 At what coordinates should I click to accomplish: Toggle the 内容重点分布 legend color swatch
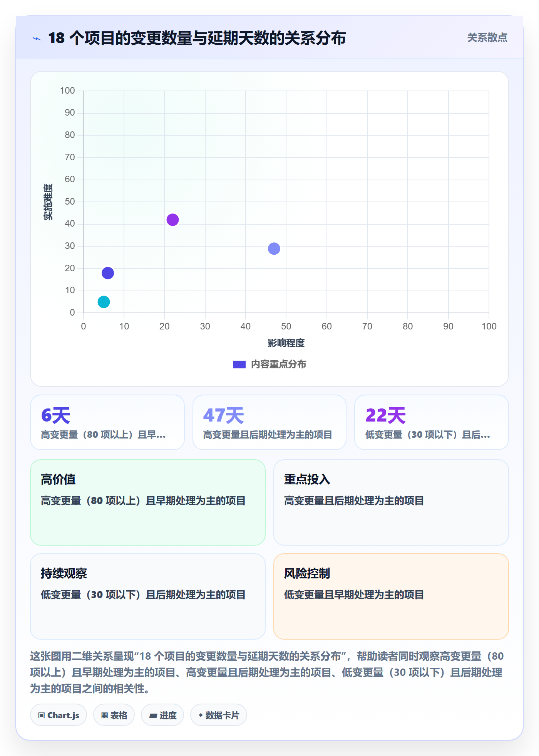(x=239, y=365)
